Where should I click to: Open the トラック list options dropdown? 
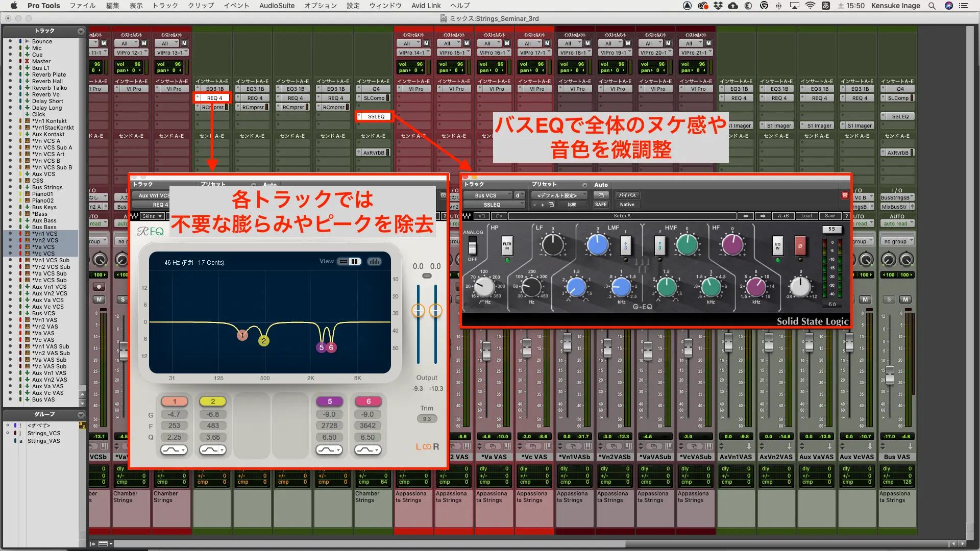coord(81,31)
